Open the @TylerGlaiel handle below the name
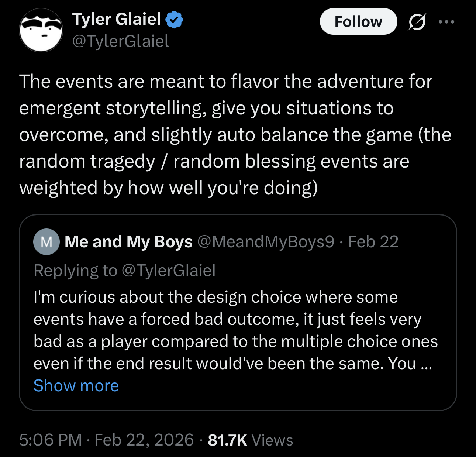The height and width of the screenshot is (457, 476). (121, 41)
